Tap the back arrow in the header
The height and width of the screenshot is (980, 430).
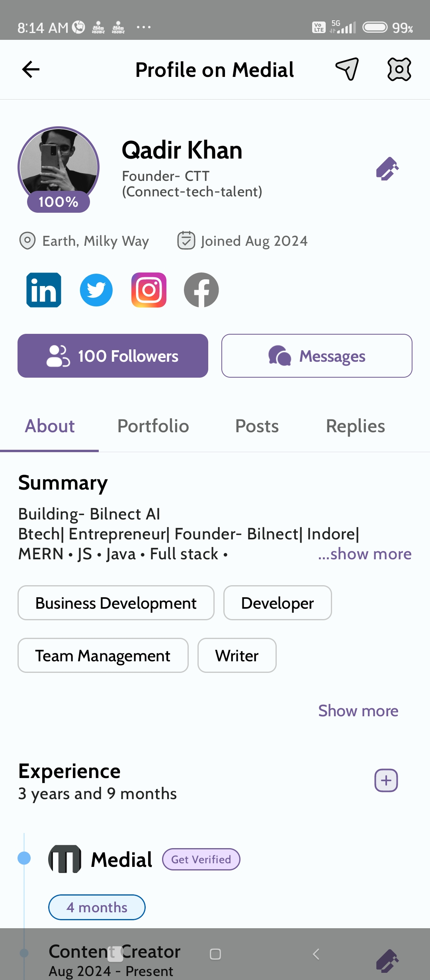[x=31, y=70]
